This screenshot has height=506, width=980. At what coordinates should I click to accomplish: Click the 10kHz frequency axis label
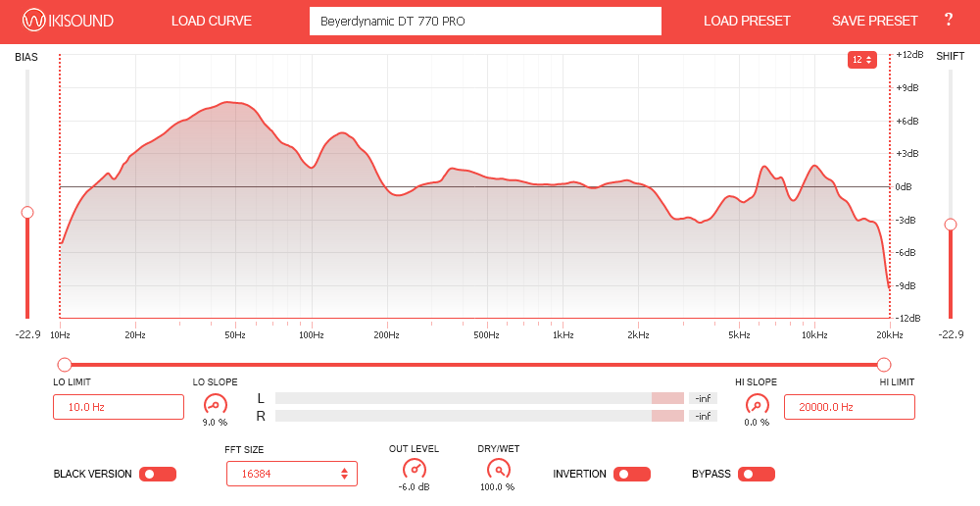(x=814, y=335)
